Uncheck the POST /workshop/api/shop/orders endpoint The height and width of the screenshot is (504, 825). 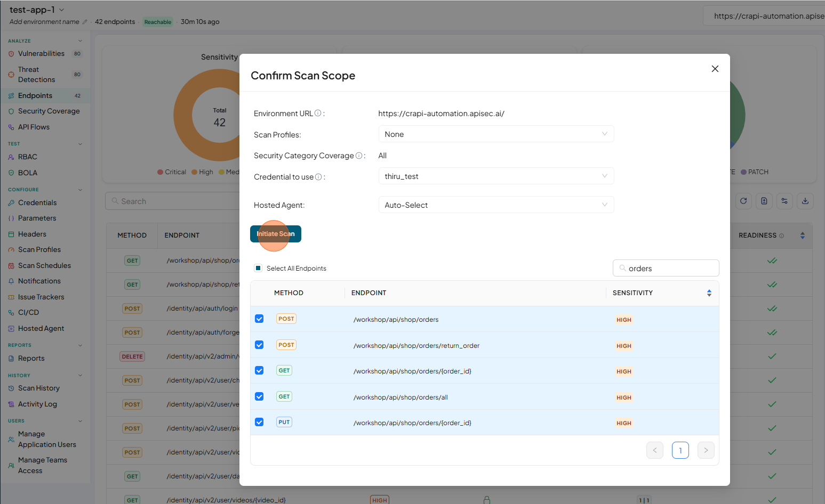tap(259, 319)
